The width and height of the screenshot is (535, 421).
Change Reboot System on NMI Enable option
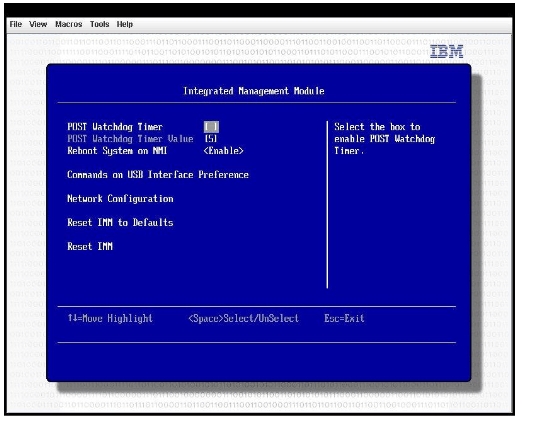coord(223,150)
